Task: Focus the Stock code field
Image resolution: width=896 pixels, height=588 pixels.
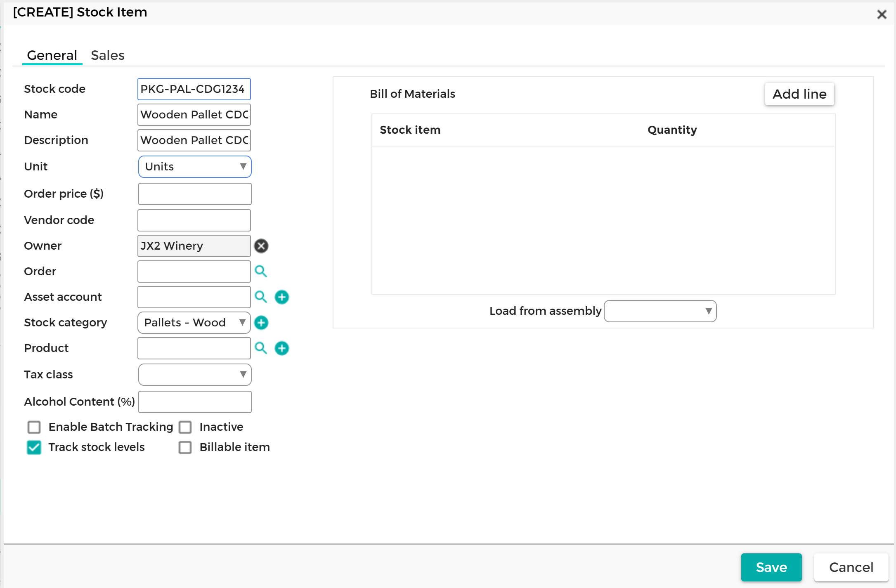Action: [194, 89]
